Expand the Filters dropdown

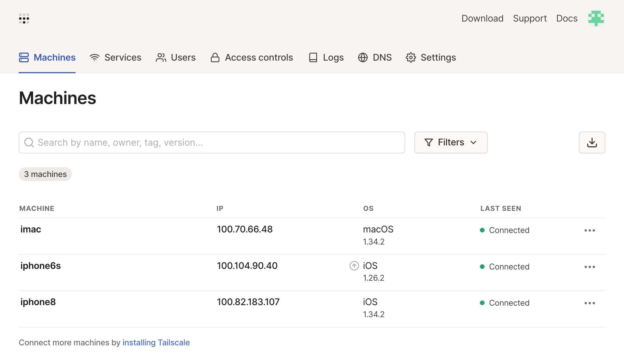click(x=451, y=142)
